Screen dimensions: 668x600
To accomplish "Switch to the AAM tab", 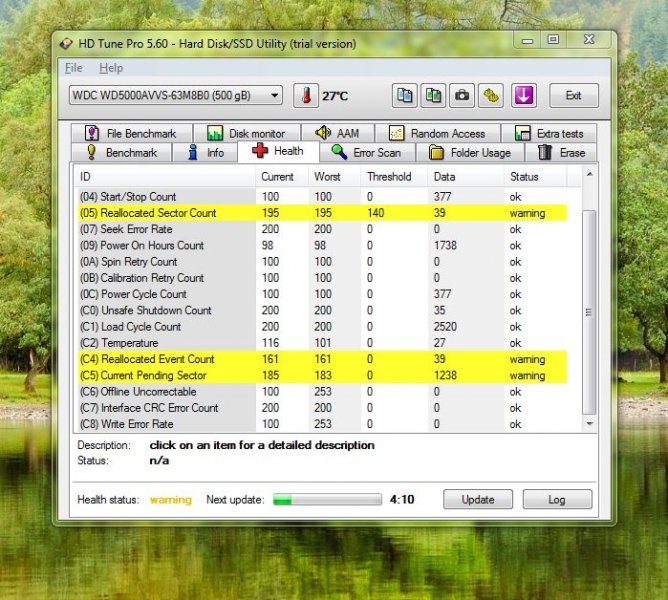I will 338,133.
